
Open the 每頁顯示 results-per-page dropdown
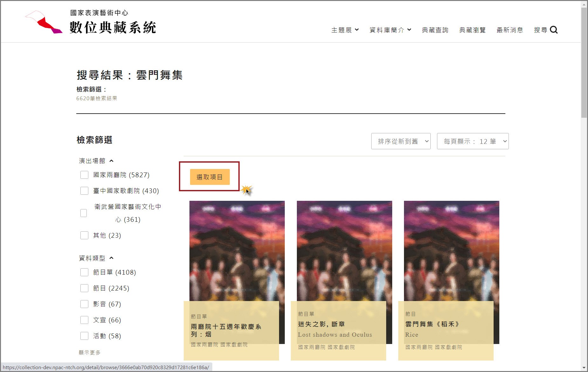pos(473,141)
